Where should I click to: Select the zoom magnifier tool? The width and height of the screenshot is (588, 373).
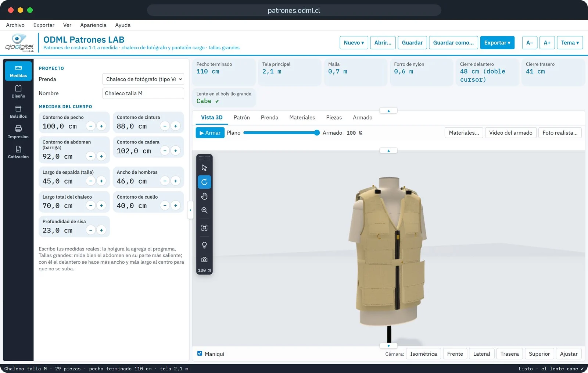point(204,210)
